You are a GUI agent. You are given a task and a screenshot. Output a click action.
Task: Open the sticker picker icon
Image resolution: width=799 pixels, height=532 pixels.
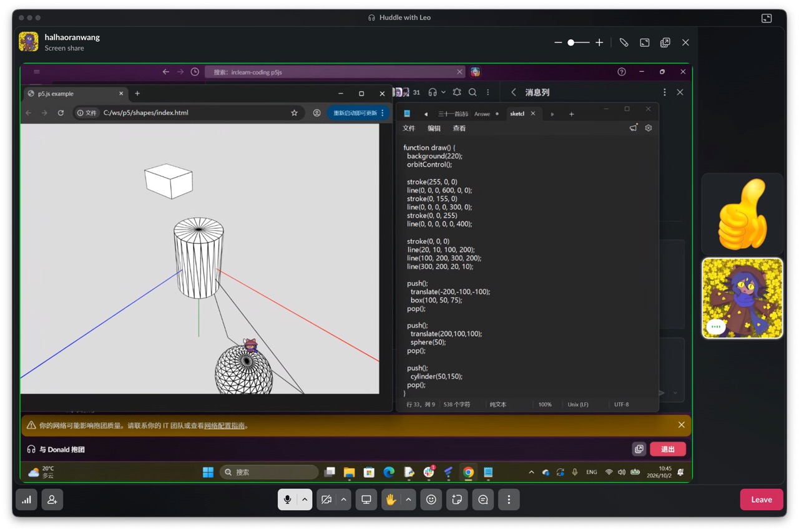[457, 500]
